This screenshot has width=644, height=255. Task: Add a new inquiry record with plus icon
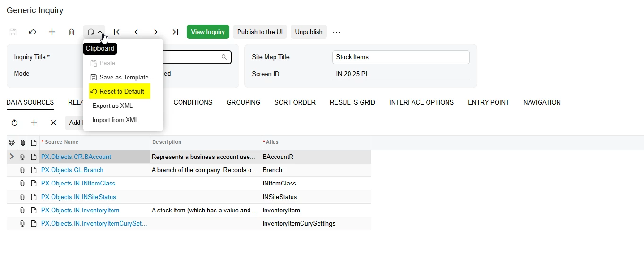click(x=52, y=32)
